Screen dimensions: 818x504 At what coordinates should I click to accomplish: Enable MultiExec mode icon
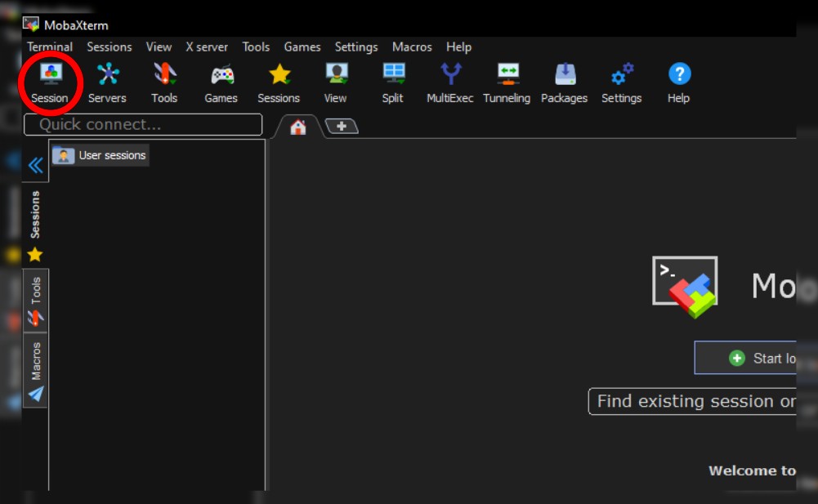click(x=449, y=83)
